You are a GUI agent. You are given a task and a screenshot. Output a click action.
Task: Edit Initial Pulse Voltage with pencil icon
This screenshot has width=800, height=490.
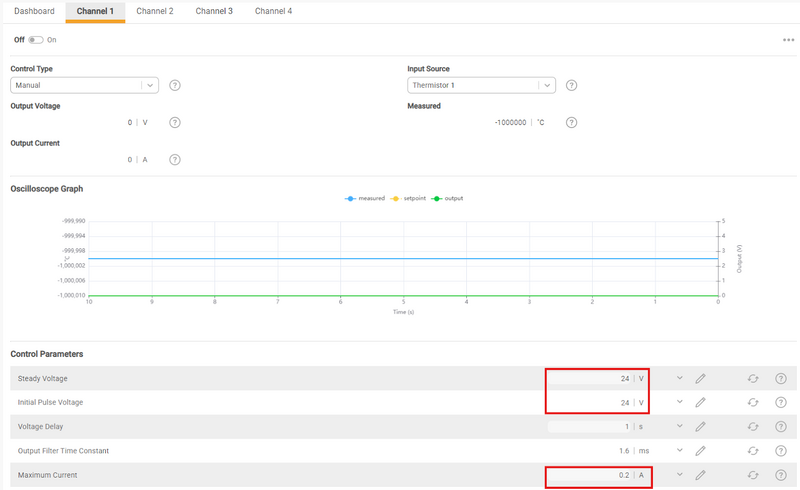[x=701, y=402]
